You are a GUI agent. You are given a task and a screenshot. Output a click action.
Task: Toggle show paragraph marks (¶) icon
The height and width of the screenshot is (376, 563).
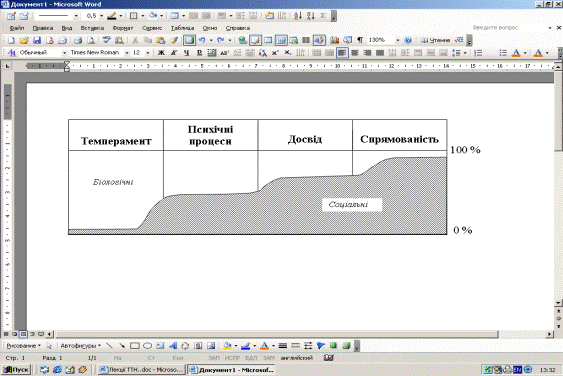[x=360, y=40]
